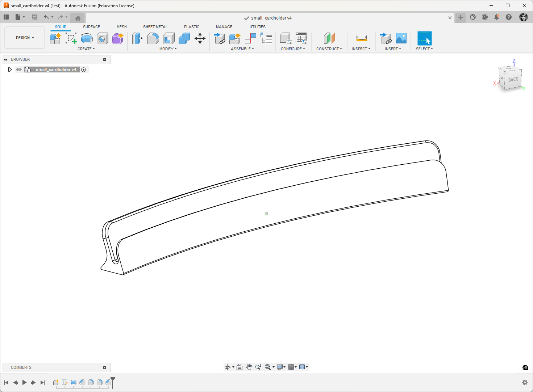Start a new sketch with Create Sketch

point(71,38)
